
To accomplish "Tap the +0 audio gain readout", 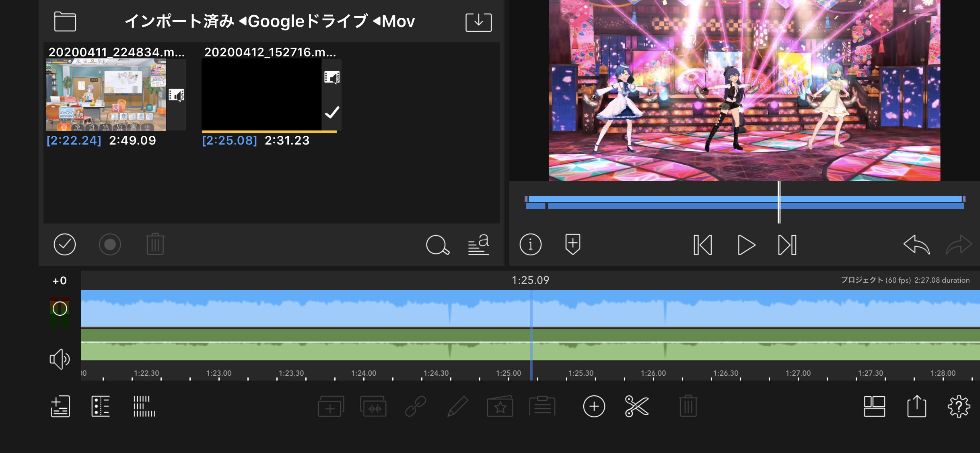I will [60, 281].
